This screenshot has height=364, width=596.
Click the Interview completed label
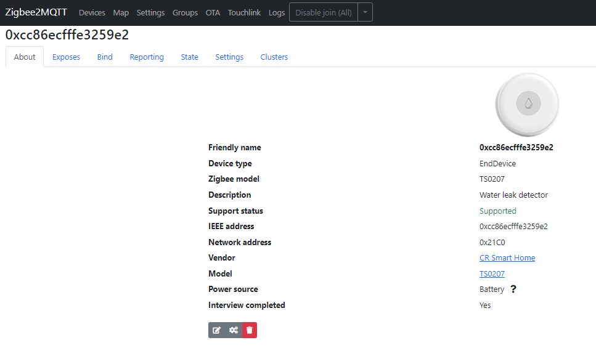247,305
